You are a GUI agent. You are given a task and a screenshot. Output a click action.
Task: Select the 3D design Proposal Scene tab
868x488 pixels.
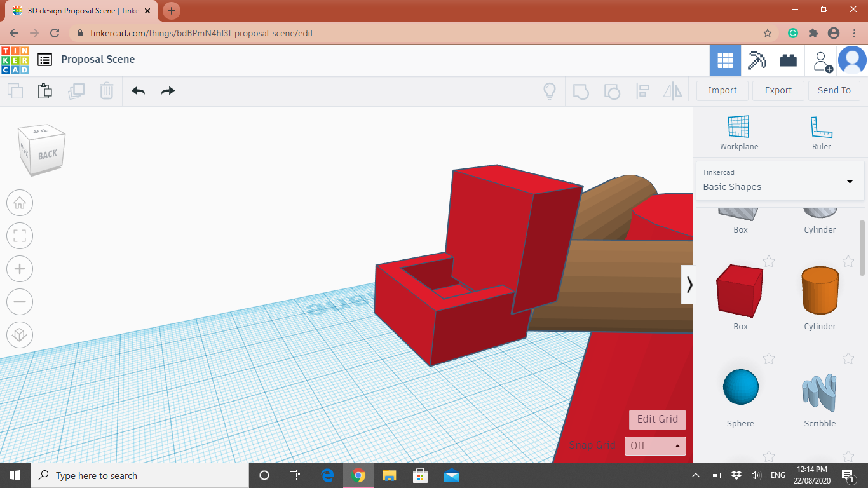click(x=81, y=11)
